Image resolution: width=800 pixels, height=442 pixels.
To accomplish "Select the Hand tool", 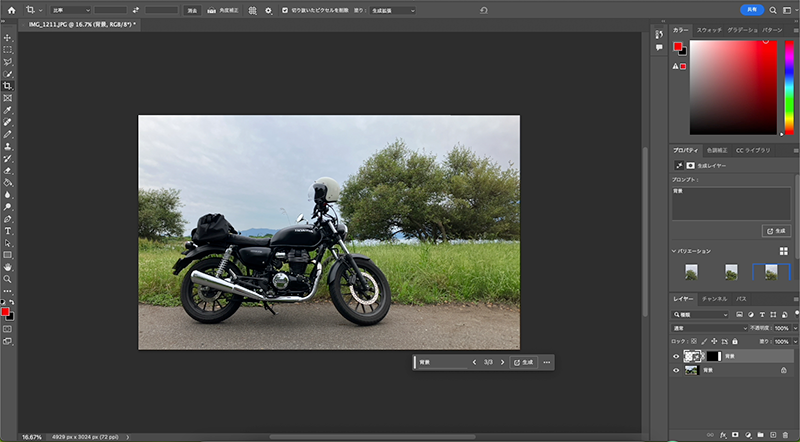I will click(7, 267).
